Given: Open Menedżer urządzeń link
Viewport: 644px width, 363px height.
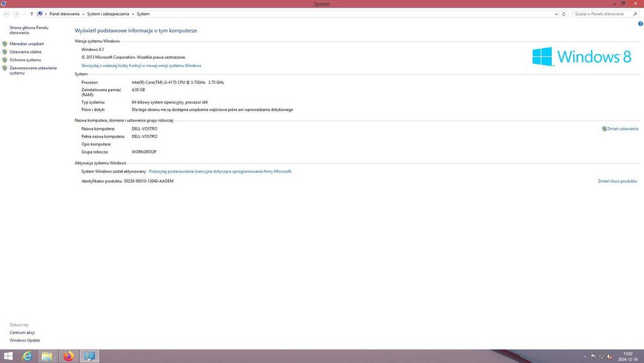Looking at the screenshot, I should (x=26, y=44).
